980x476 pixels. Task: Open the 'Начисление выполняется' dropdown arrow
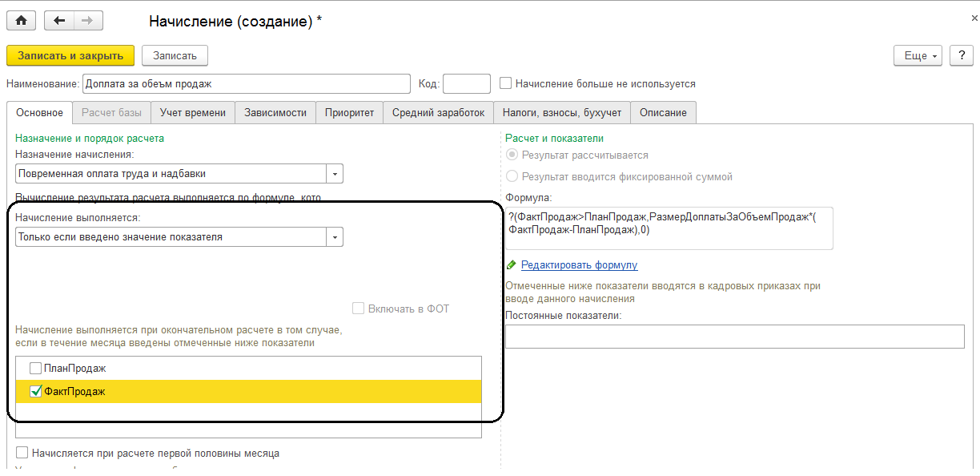coord(335,237)
